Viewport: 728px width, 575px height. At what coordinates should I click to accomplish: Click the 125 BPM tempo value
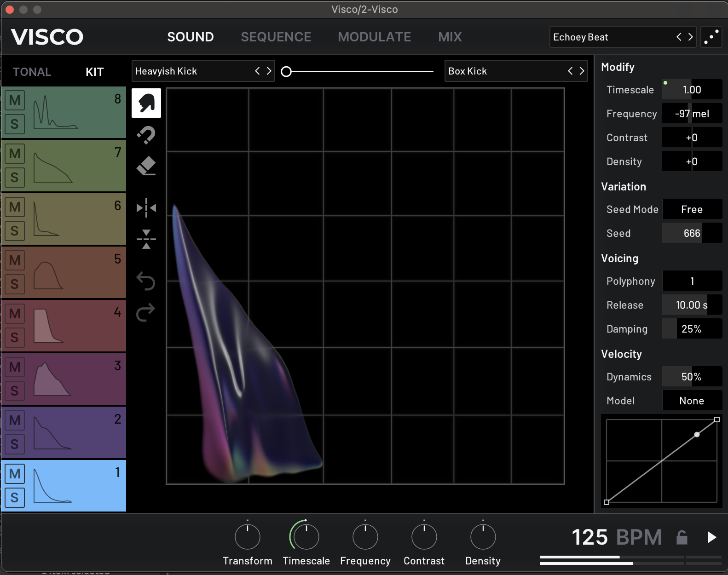(589, 537)
